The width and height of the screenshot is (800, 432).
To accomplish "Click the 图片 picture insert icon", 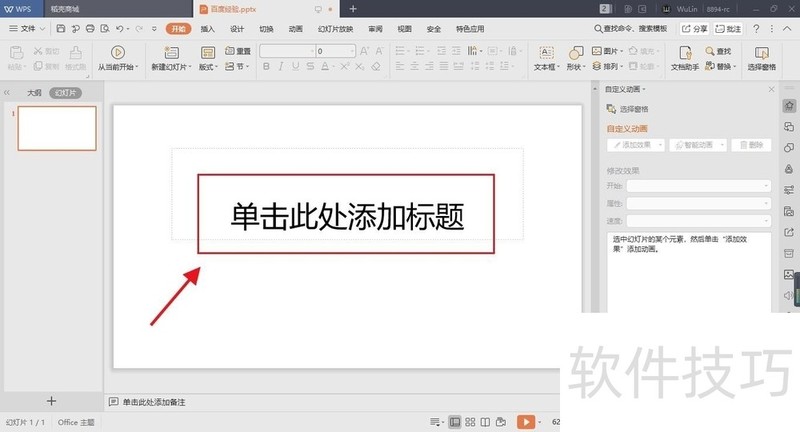I will 596,51.
